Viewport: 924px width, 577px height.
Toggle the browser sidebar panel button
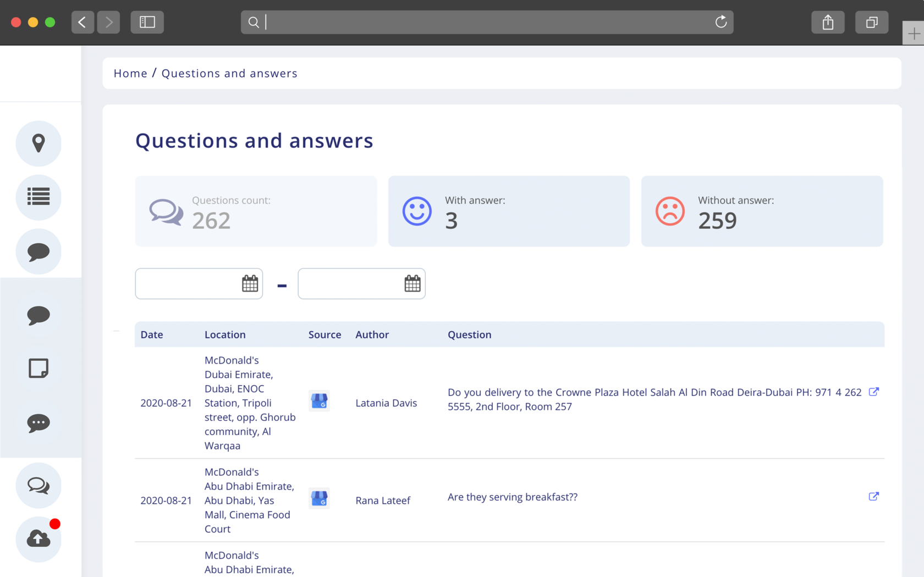pyautogui.click(x=147, y=22)
